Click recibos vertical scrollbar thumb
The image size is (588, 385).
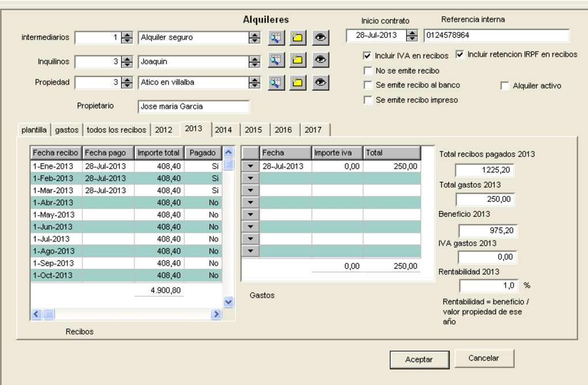(228, 164)
